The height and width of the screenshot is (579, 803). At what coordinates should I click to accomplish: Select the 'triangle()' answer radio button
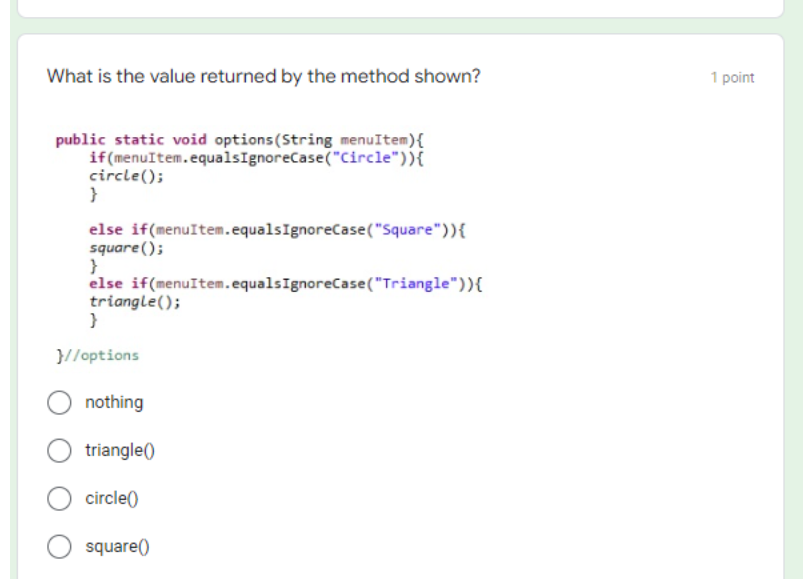[60, 450]
